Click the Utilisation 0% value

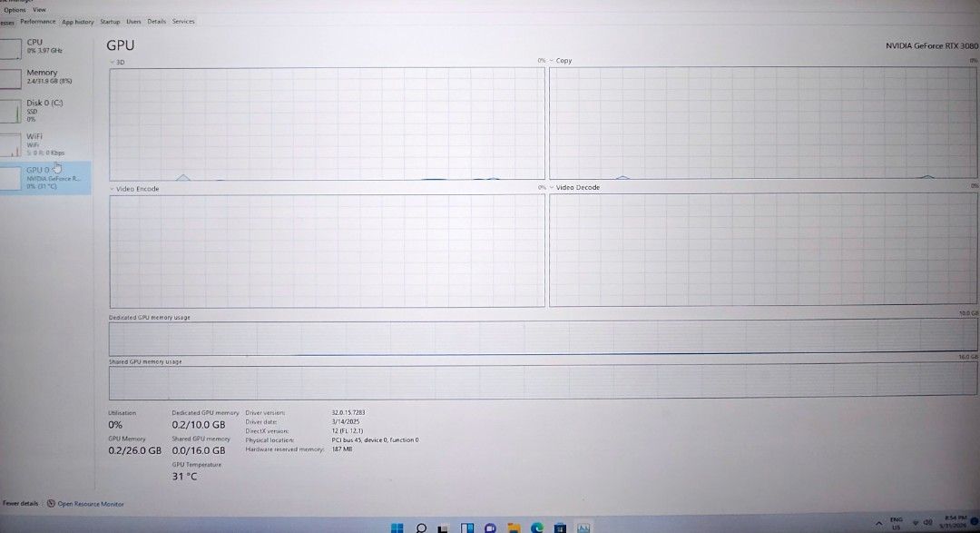point(115,425)
